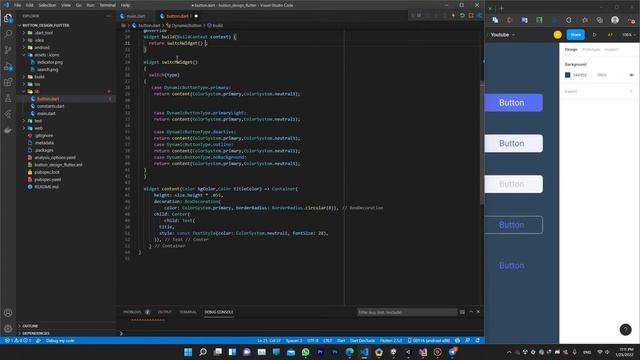Click the yellow hot reload lightning icon
Viewport: 640px width, 360px height.
453,16
